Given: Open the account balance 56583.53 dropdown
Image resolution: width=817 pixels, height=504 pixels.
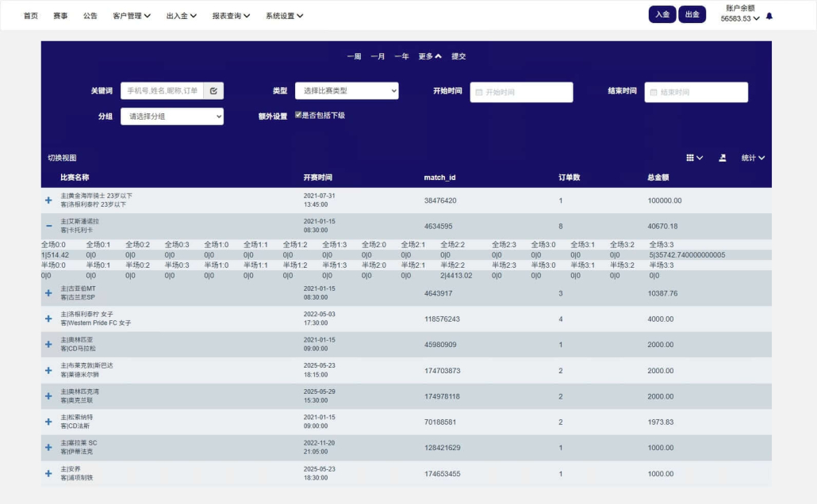Looking at the screenshot, I should [x=740, y=19].
